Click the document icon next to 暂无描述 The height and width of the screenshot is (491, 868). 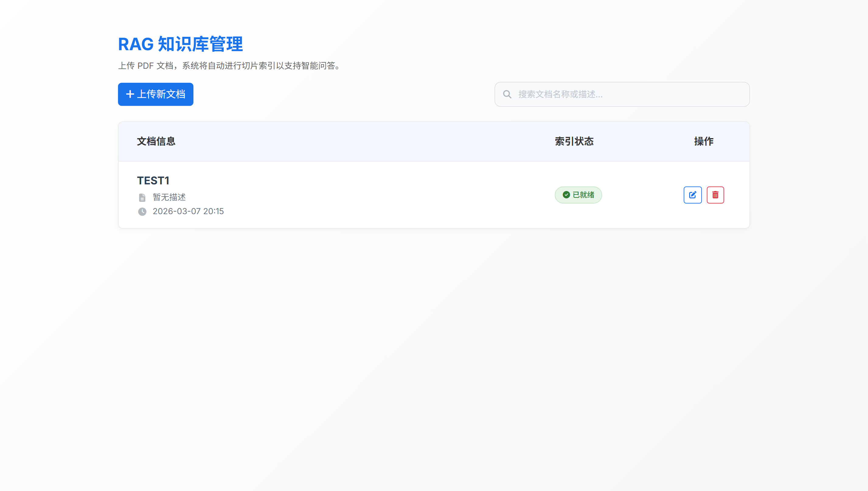point(143,197)
